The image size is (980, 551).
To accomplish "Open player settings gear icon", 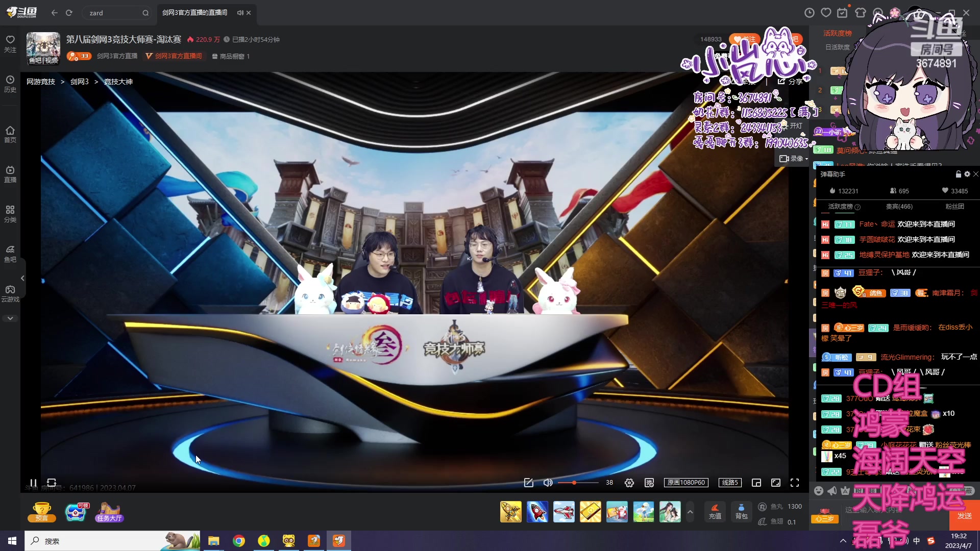I will coord(629,483).
